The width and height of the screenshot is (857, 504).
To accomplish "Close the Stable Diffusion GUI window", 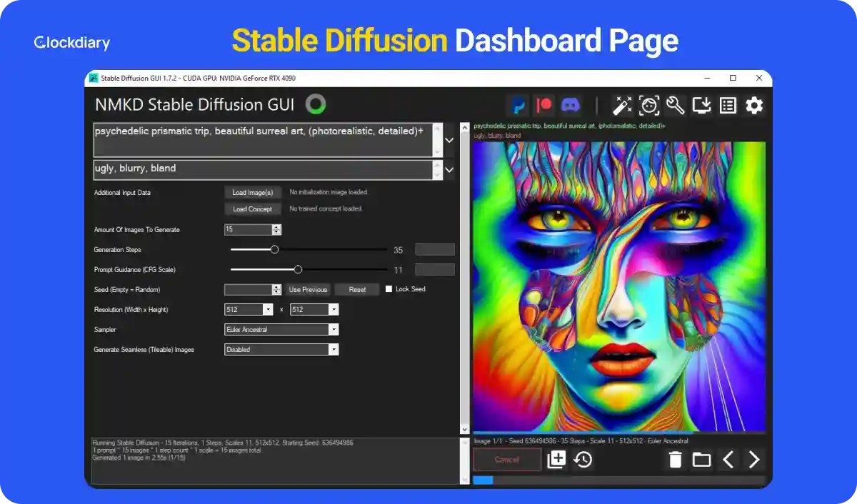I will (x=758, y=78).
